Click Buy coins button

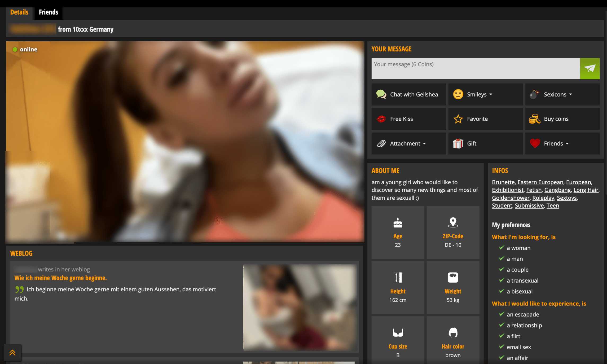(562, 119)
